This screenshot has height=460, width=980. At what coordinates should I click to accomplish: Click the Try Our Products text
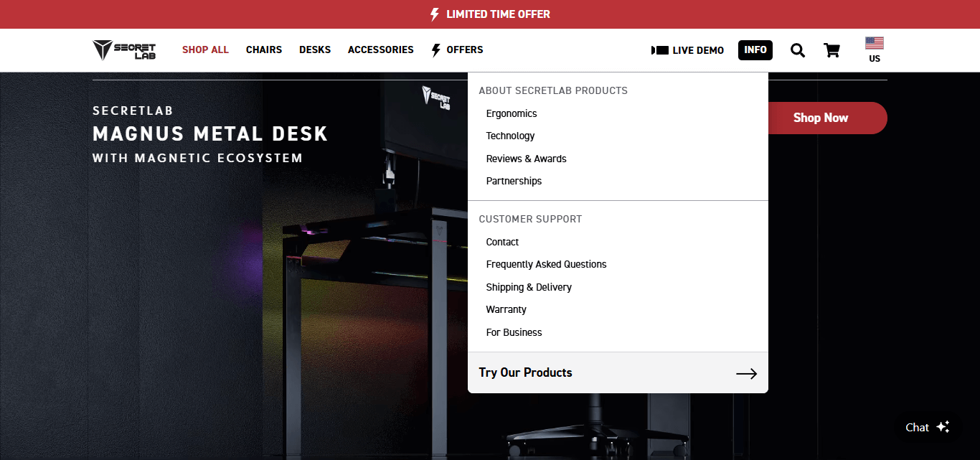(526, 372)
